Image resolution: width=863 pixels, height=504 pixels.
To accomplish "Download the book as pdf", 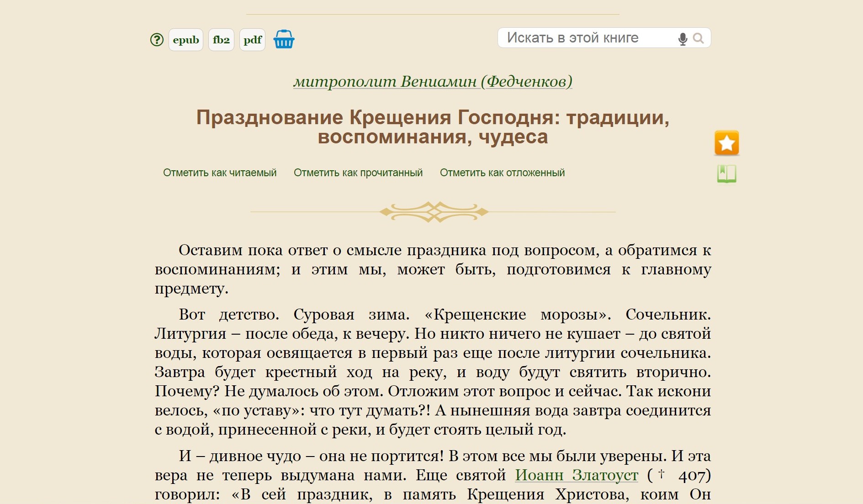I will tap(252, 40).
